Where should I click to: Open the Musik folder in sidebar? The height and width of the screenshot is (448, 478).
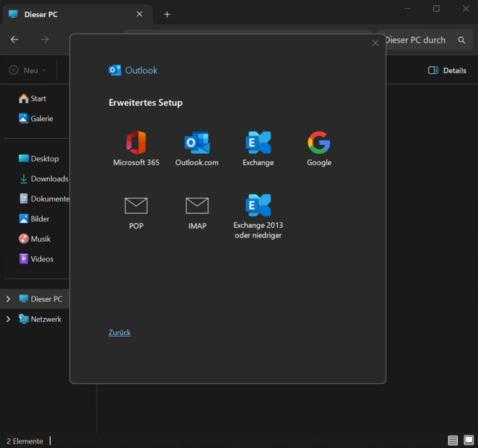tap(34, 239)
